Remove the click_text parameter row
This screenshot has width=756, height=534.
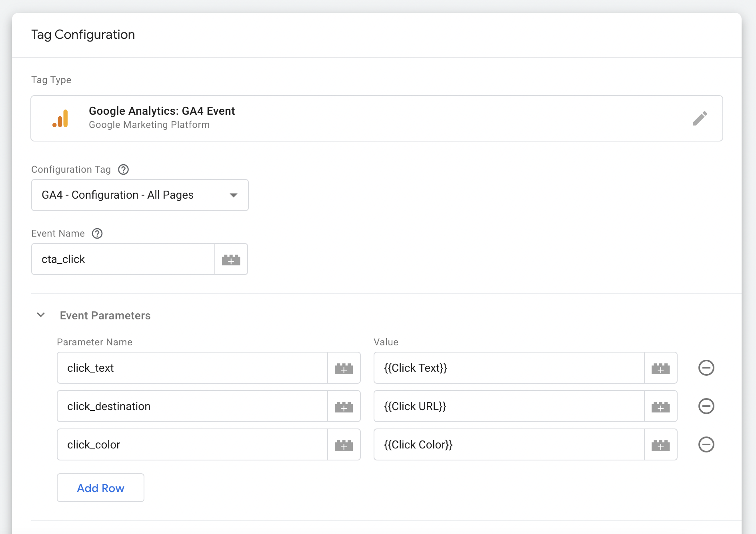click(x=706, y=368)
